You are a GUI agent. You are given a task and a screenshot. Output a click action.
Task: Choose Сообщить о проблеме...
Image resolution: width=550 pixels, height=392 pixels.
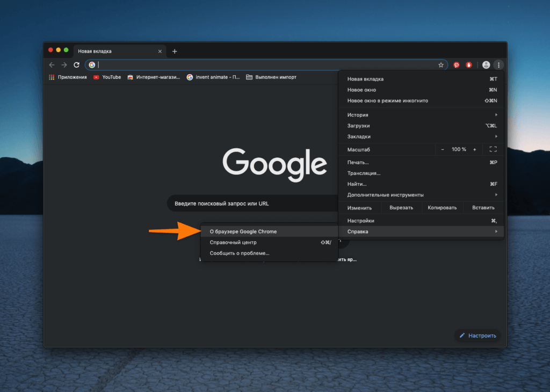270,253
